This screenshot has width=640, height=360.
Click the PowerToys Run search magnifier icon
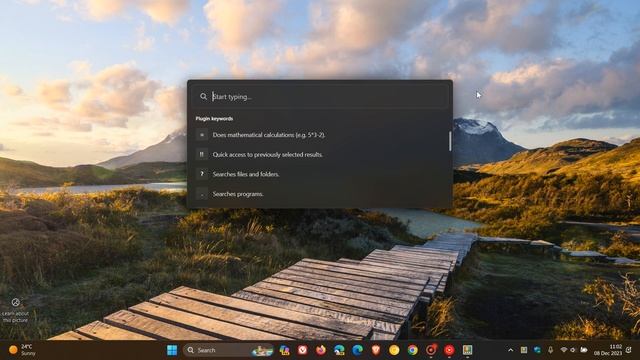[203, 97]
